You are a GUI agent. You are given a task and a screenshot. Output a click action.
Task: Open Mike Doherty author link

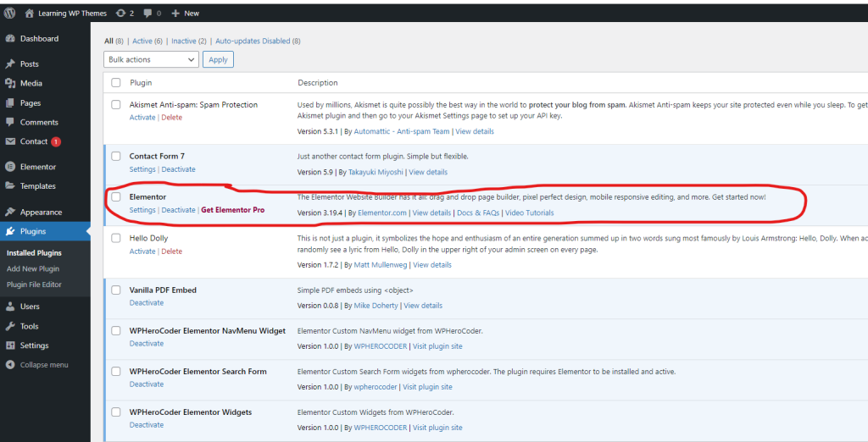[x=376, y=306]
